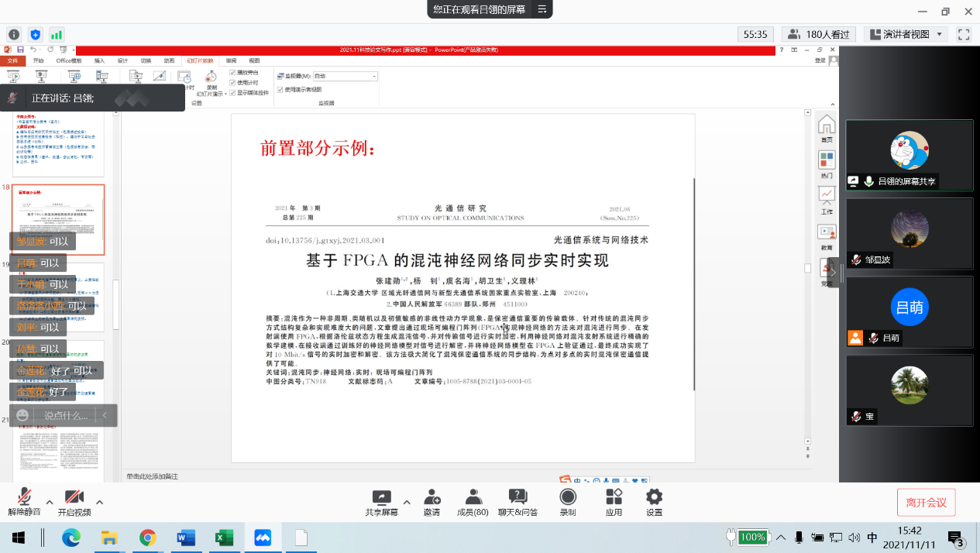Expand audio options arrow beside 解除静音
The image size is (980, 553).
(50, 502)
